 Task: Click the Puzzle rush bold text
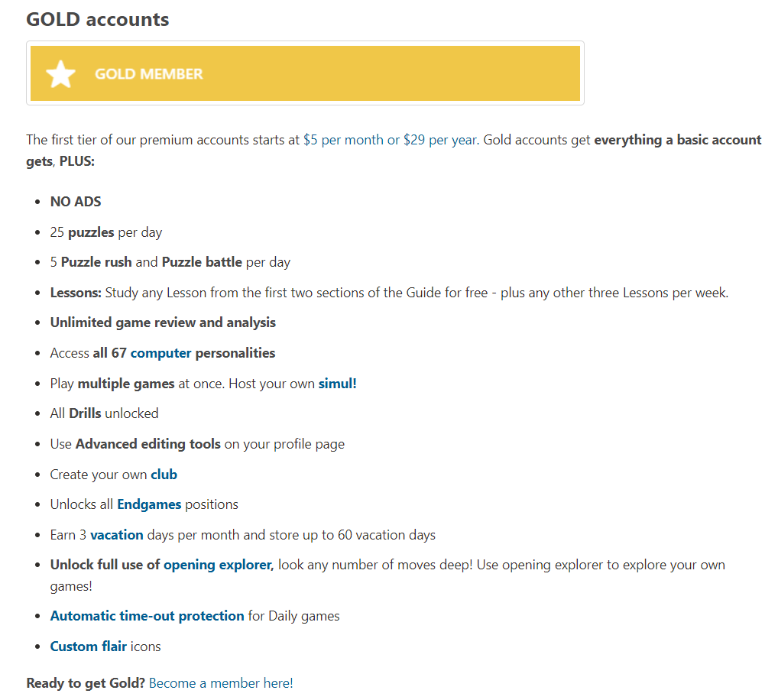[96, 262]
